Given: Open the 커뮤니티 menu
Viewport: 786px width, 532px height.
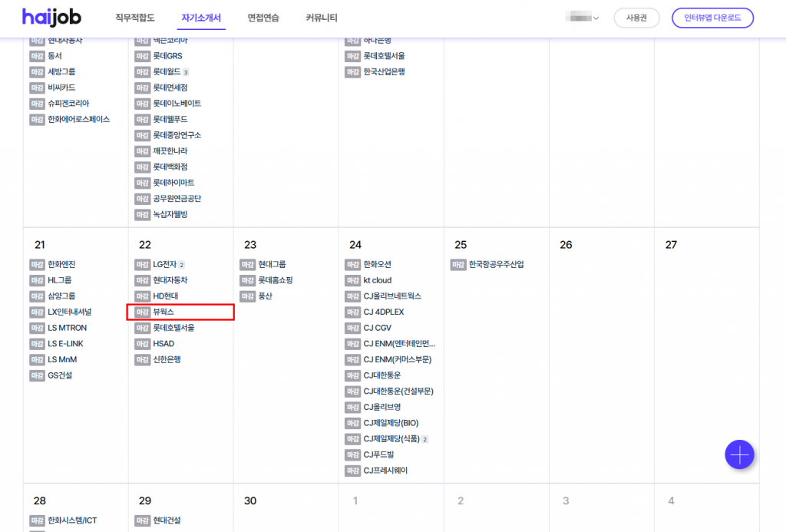Looking at the screenshot, I should [322, 18].
